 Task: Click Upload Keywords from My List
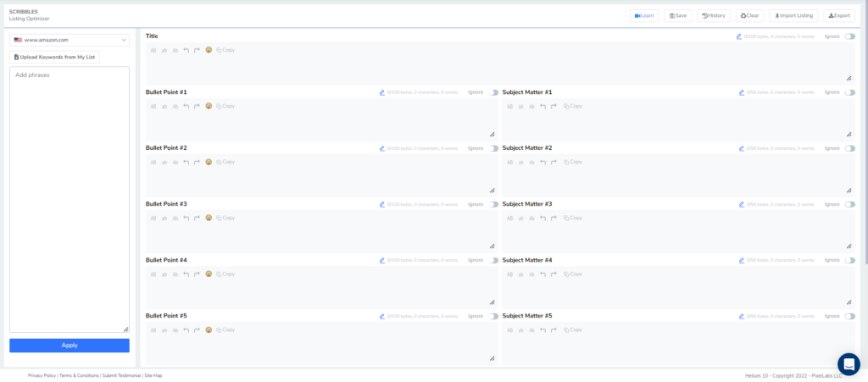coord(55,57)
